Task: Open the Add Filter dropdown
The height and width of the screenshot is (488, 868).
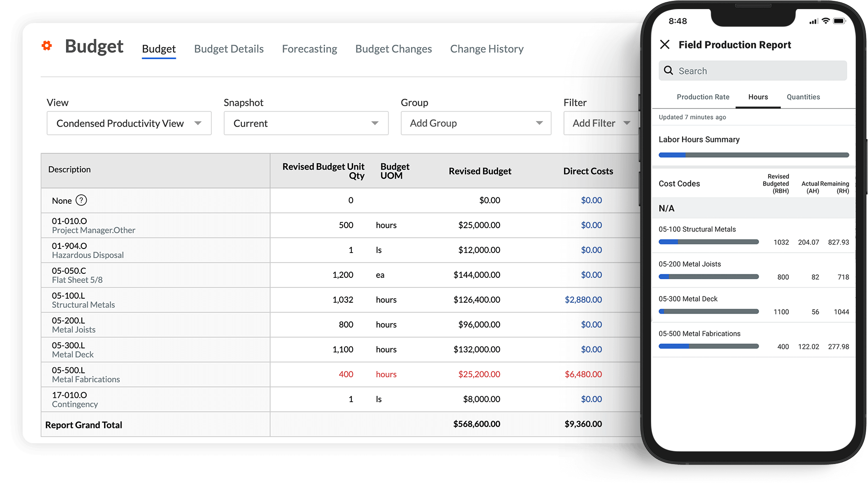Action: 601,123
